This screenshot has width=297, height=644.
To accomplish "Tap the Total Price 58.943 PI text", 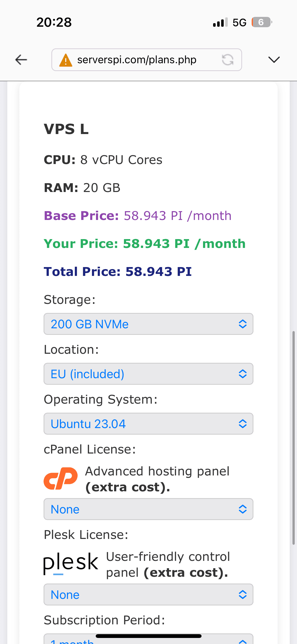I will 118,272.
